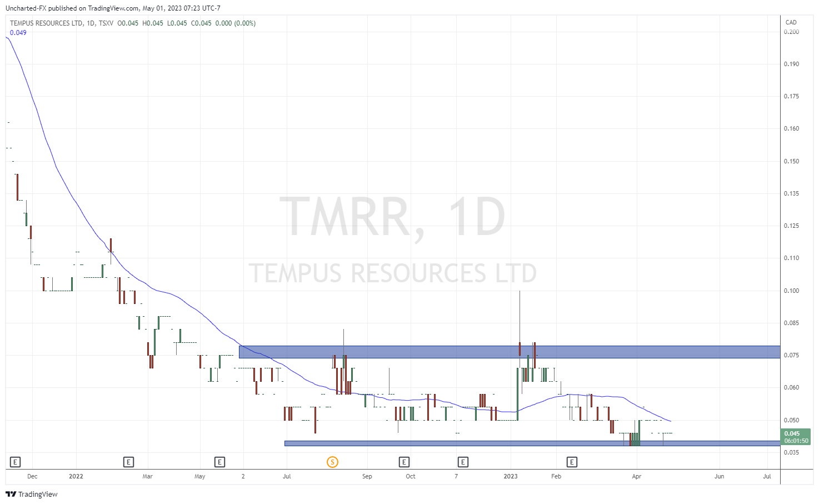Open the E earnings marker right of Feb 2023
This screenshot has width=819, height=504.
coord(572,462)
